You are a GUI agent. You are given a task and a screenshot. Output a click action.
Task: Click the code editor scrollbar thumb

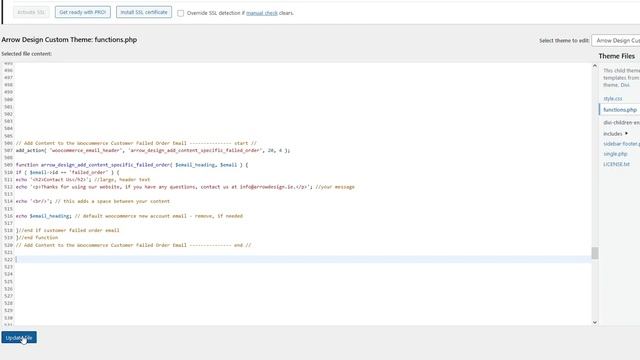point(595,253)
